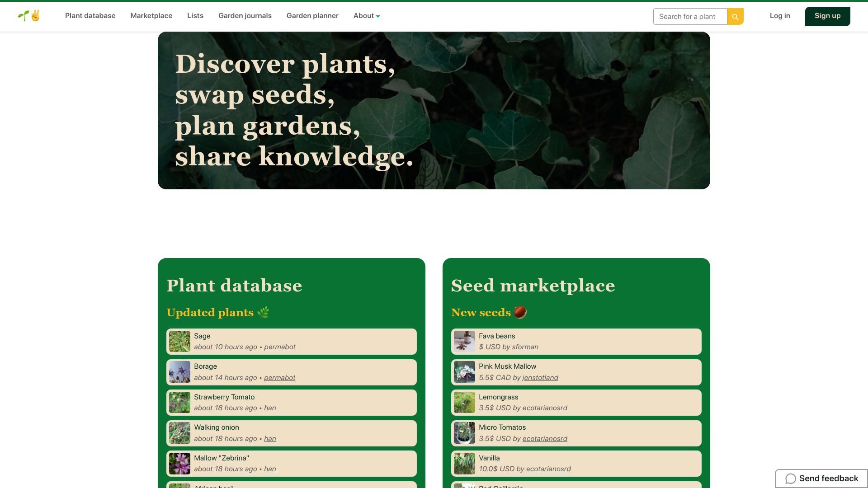Open permabot profile link in Sage row

[280, 347]
